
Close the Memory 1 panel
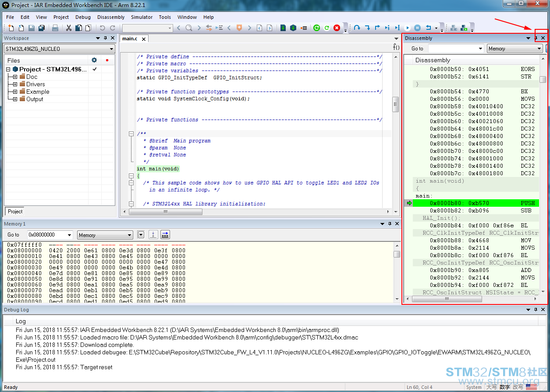(397, 224)
